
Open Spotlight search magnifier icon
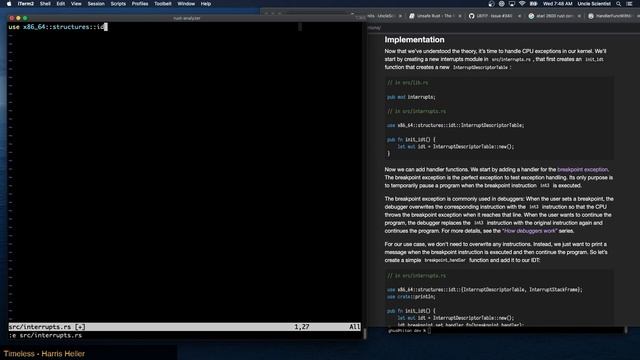click(x=618, y=4)
